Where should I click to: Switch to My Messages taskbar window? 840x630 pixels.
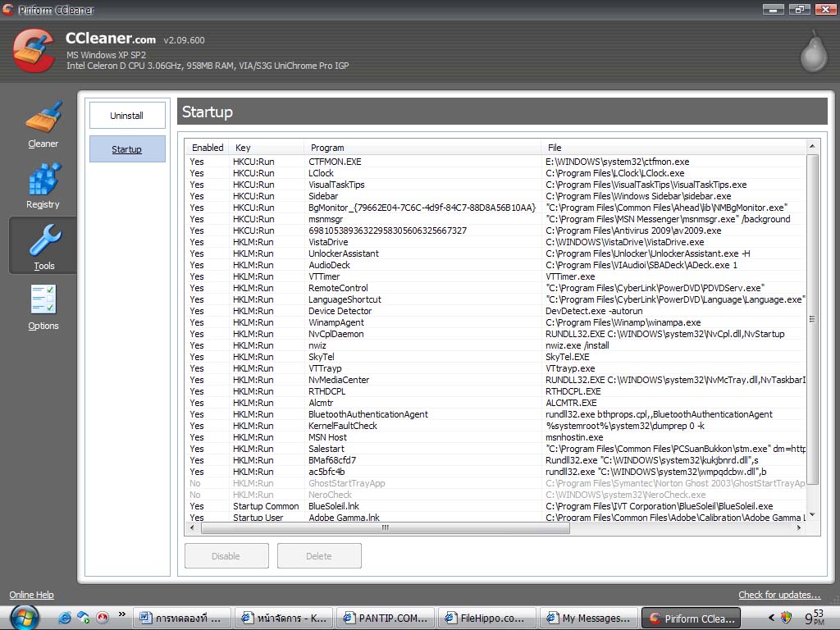click(589, 618)
